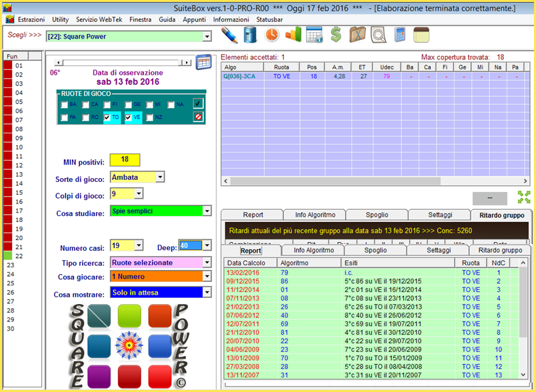Click the dark teal square logo tile
The image size is (536, 392).
[x=99, y=316]
